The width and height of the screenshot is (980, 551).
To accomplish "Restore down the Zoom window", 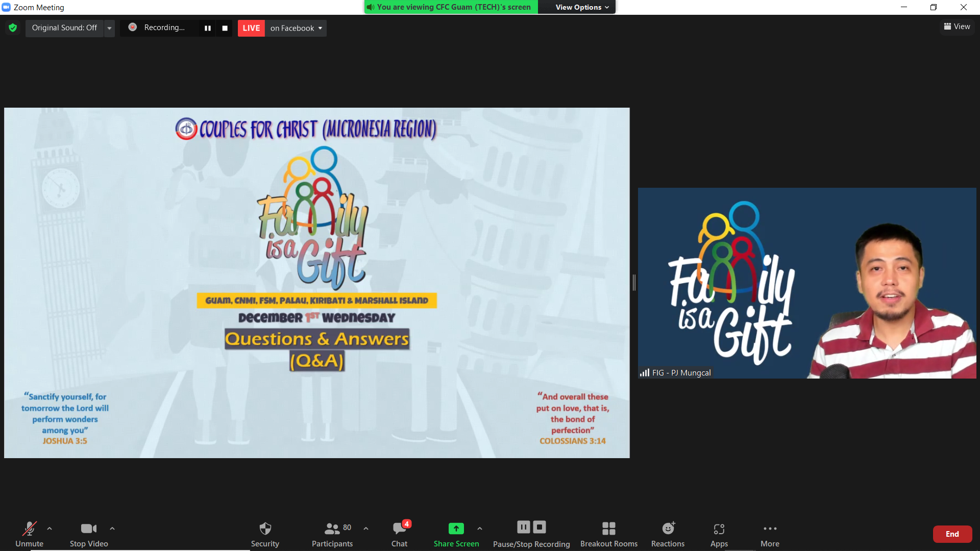I will pyautogui.click(x=934, y=7).
